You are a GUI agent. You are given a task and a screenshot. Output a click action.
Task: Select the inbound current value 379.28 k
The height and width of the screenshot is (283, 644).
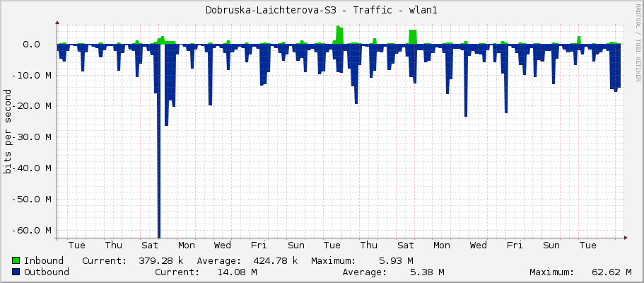[x=161, y=261]
